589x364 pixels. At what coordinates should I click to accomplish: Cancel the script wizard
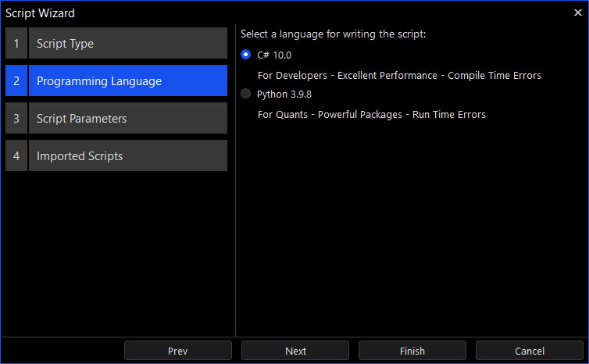click(x=530, y=351)
